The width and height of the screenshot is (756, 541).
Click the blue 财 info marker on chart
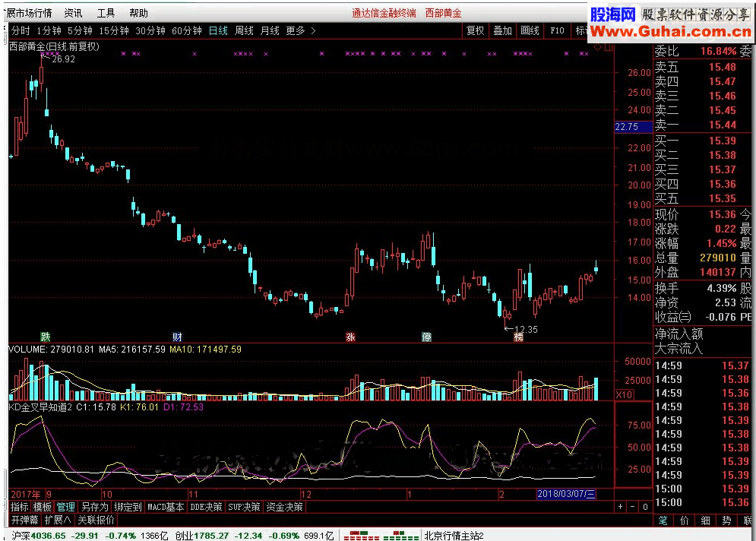(177, 337)
